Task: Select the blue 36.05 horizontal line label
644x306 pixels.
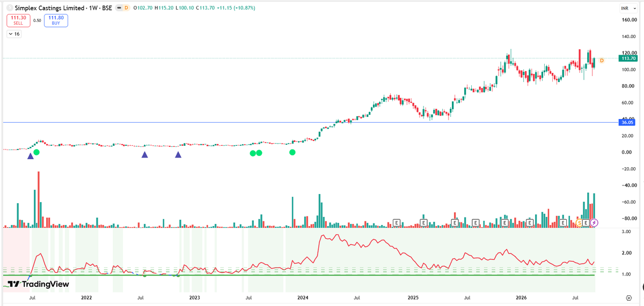Action: pos(627,122)
